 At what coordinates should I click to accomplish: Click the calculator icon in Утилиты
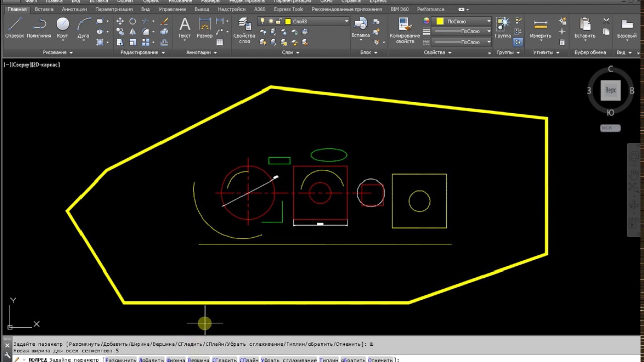click(x=562, y=42)
